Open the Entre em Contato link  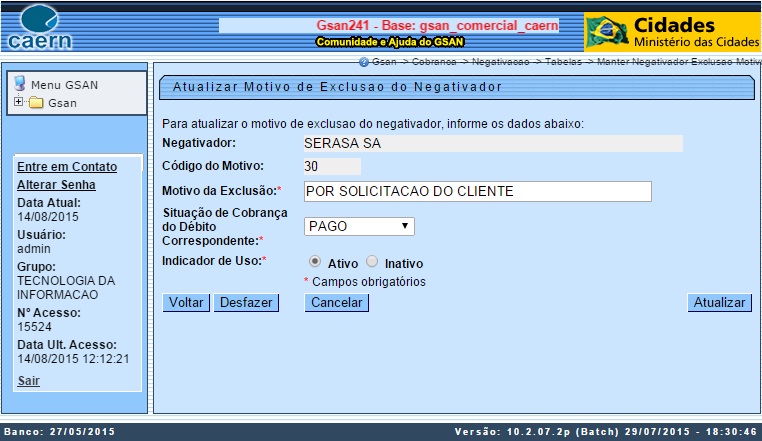pyautogui.click(x=67, y=167)
